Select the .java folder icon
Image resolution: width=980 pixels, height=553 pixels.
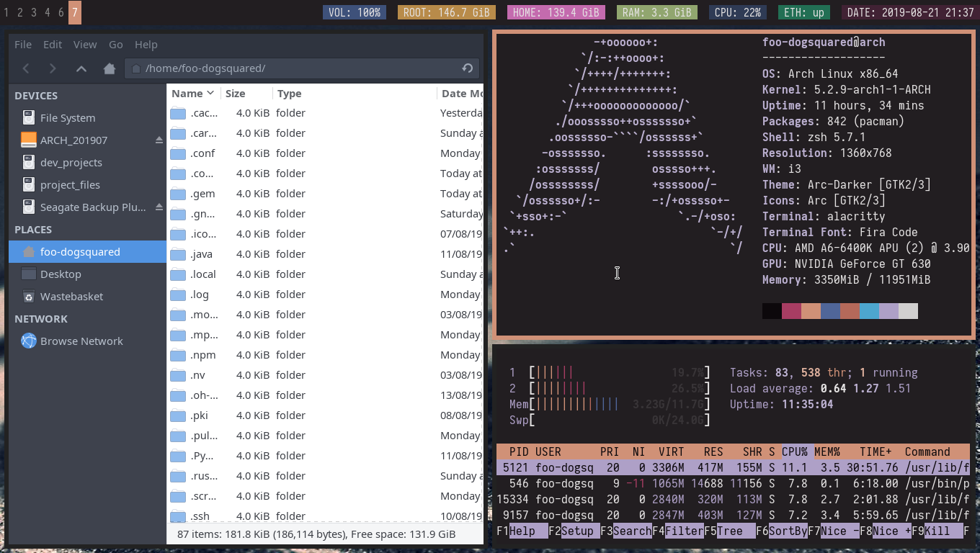coord(178,254)
